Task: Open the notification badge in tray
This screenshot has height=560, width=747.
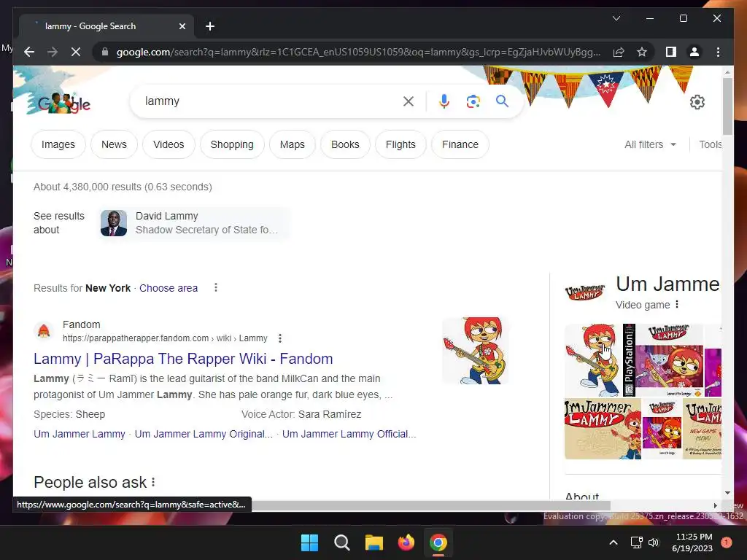Action: click(x=726, y=542)
